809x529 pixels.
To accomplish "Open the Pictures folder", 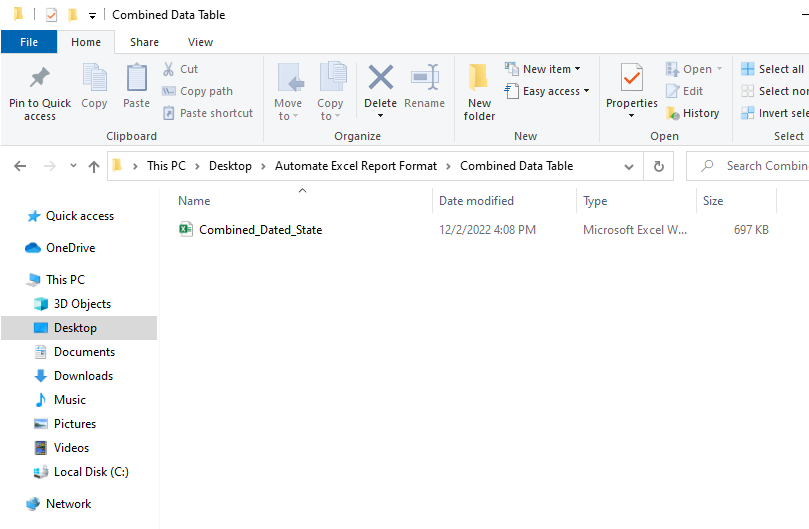I will [66, 424].
